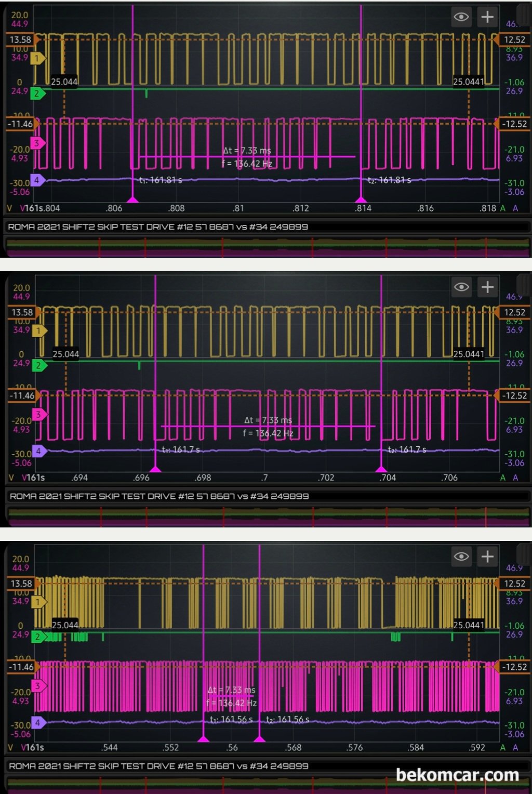Grab t1 cursor triangle handle in middle chart
Image resolution: width=532 pixels, height=794 pixels.
pos(155,469)
